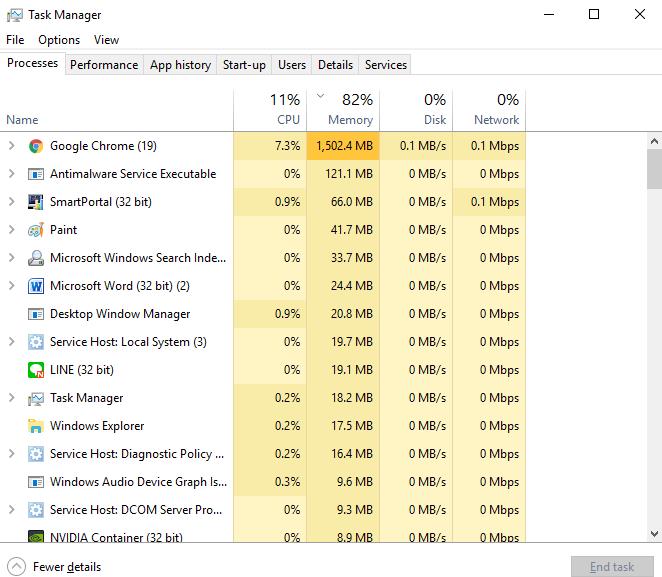The image size is (662, 577).
Task: Open the Start-up tab
Action: [x=244, y=65]
